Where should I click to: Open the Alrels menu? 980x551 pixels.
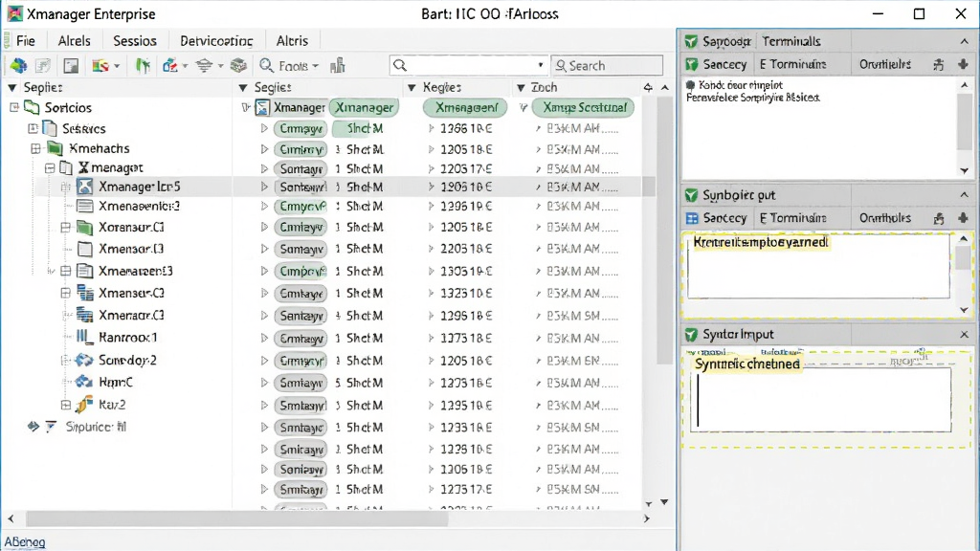coord(74,41)
